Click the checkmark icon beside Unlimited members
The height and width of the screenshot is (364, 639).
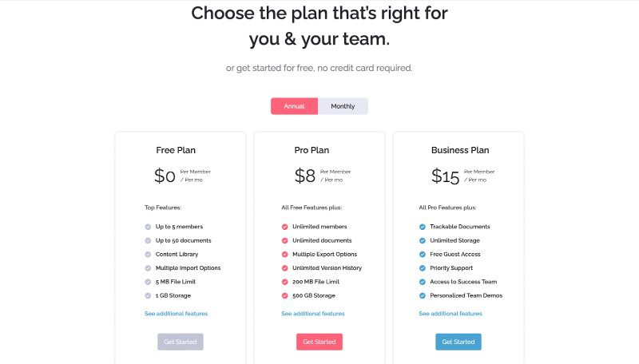284,227
